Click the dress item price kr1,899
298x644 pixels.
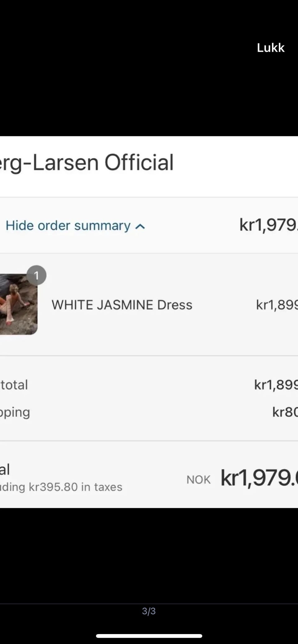point(276,305)
